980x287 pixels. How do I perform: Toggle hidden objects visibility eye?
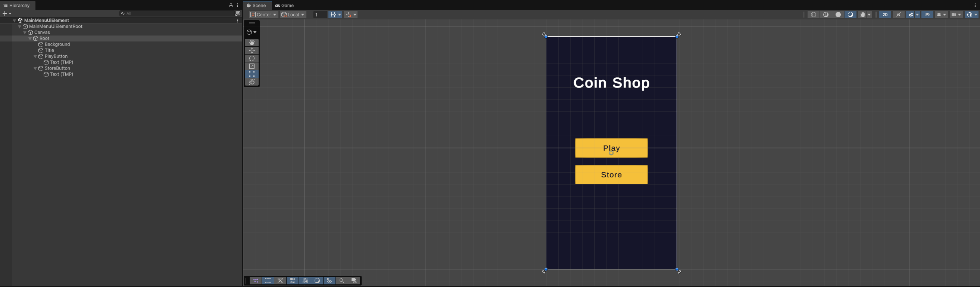927,15
